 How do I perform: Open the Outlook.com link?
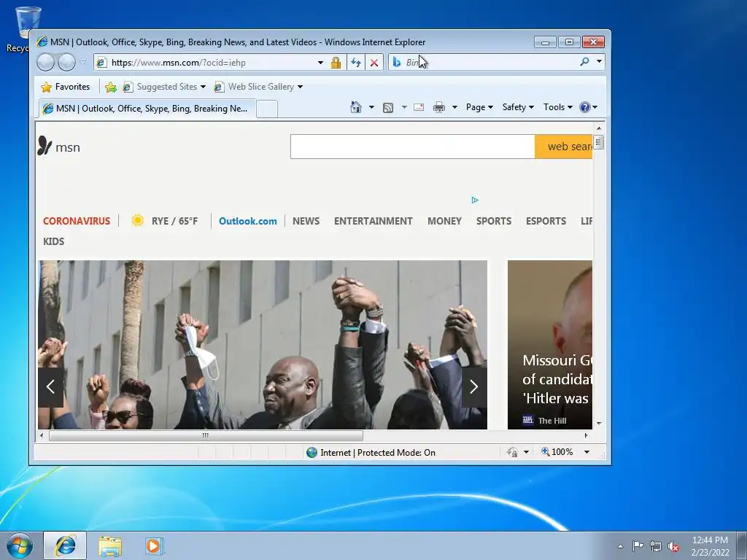pos(248,221)
